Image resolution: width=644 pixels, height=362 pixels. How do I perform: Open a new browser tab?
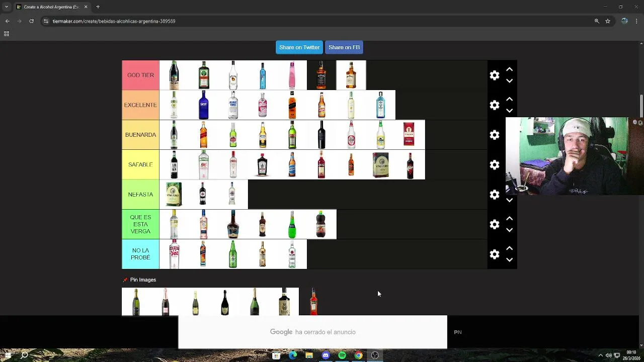(x=98, y=7)
